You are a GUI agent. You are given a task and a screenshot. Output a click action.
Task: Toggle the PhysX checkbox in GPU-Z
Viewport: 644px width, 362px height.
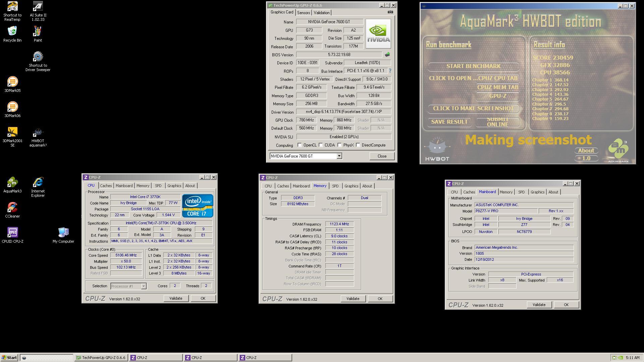click(x=339, y=145)
